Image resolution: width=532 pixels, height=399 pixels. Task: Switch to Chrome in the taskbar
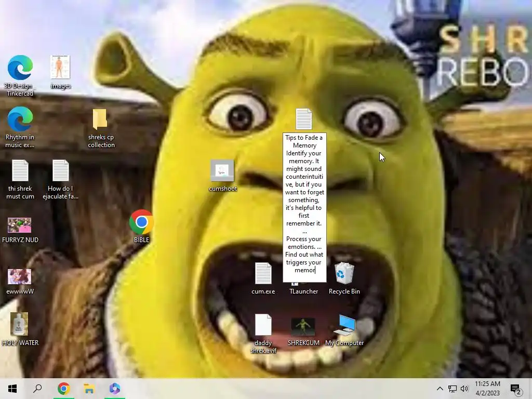63,389
